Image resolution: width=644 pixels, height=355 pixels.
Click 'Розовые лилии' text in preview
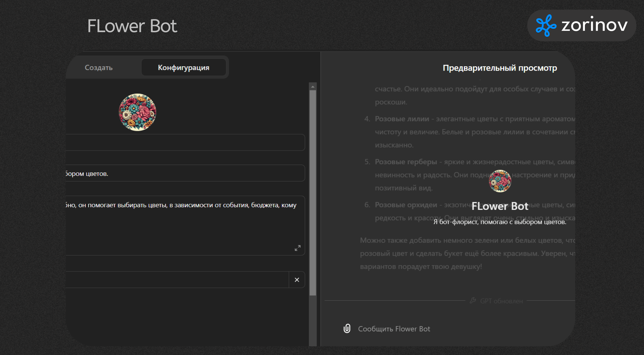[x=402, y=119]
